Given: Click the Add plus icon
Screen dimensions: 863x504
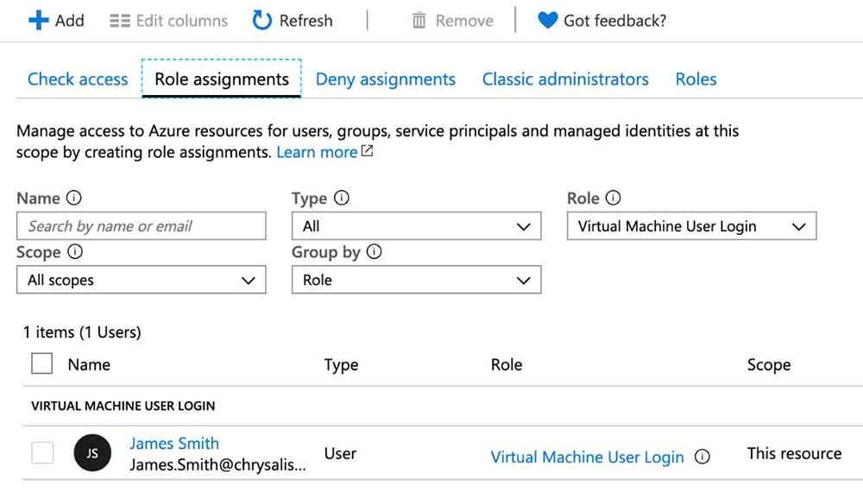Looking at the screenshot, I should [38, 21].
